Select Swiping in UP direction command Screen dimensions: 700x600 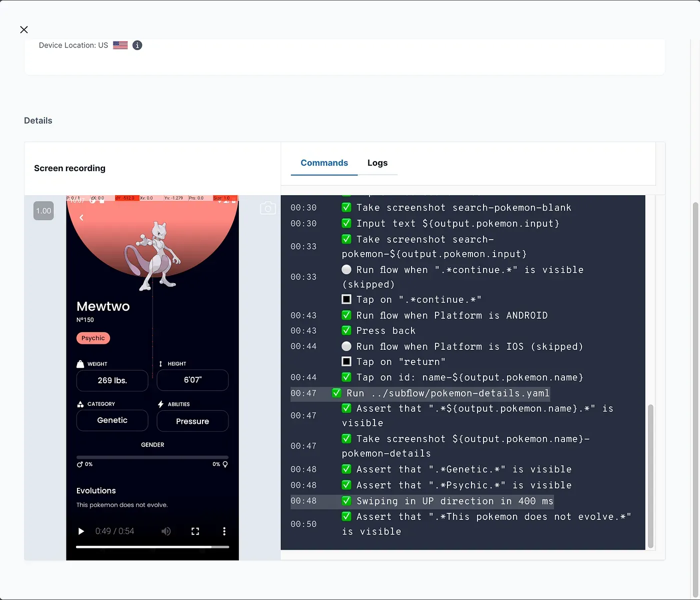click(x=454, y=501)
